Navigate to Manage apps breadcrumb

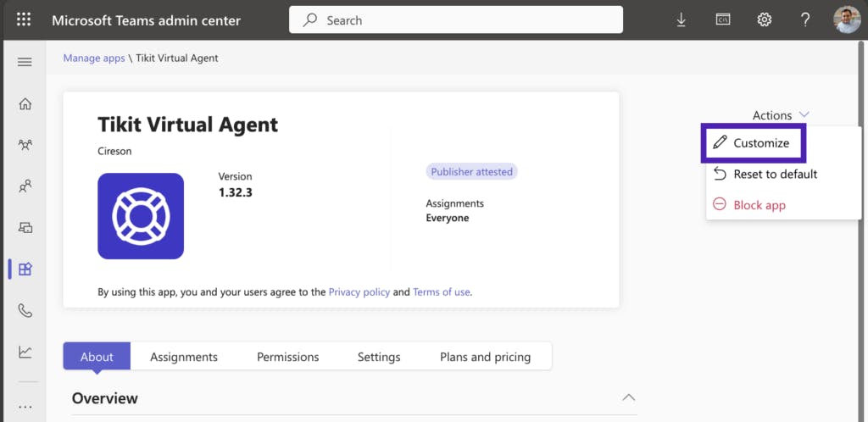(x=94, y=58)
